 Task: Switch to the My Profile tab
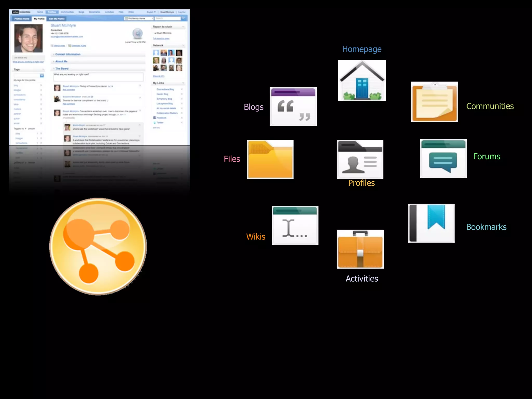[39, 19]
